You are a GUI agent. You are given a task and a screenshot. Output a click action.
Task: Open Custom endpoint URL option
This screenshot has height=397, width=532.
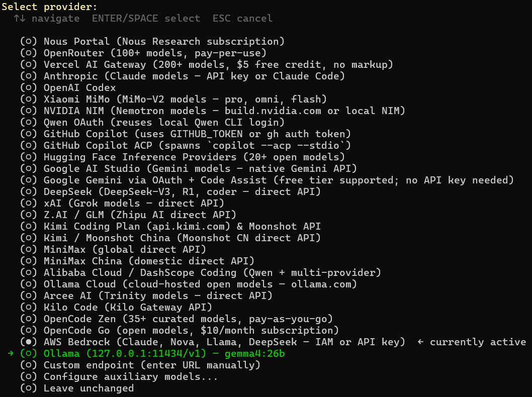click(29, 365)
